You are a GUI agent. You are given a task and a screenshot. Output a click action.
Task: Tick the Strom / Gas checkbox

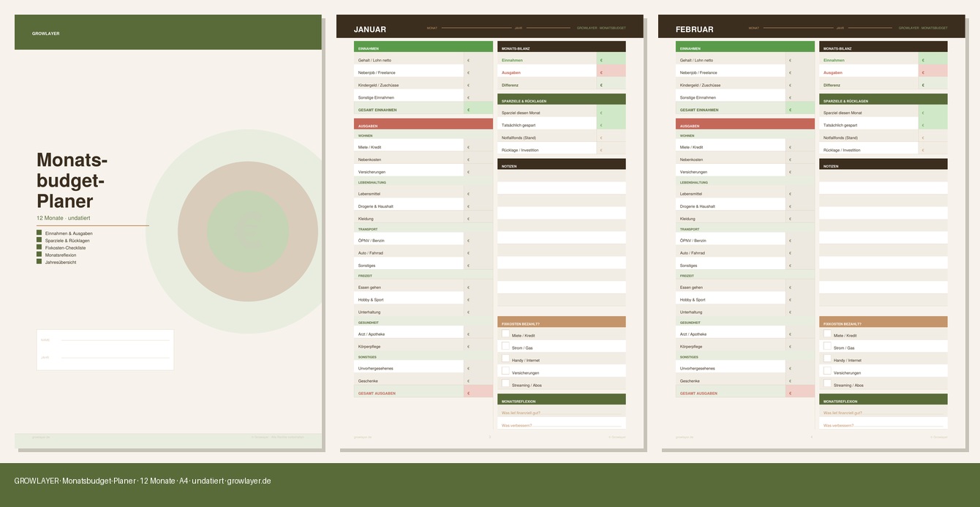505,347
